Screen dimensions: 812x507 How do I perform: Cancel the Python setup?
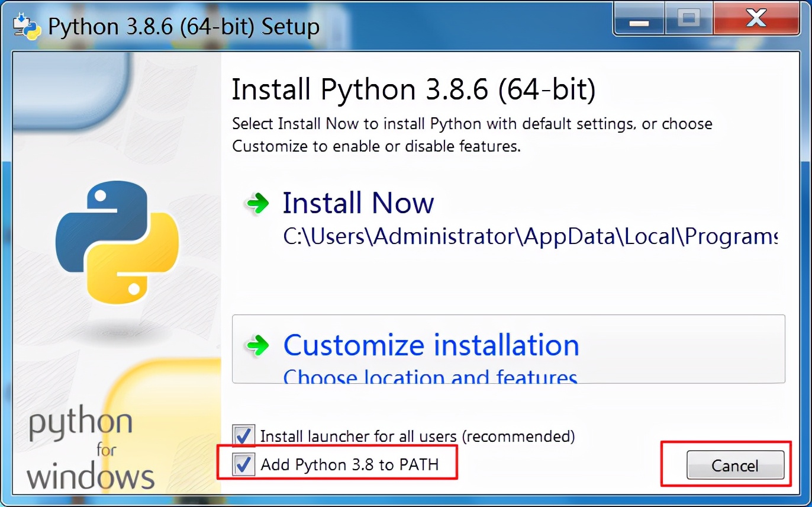pos(735,466)
